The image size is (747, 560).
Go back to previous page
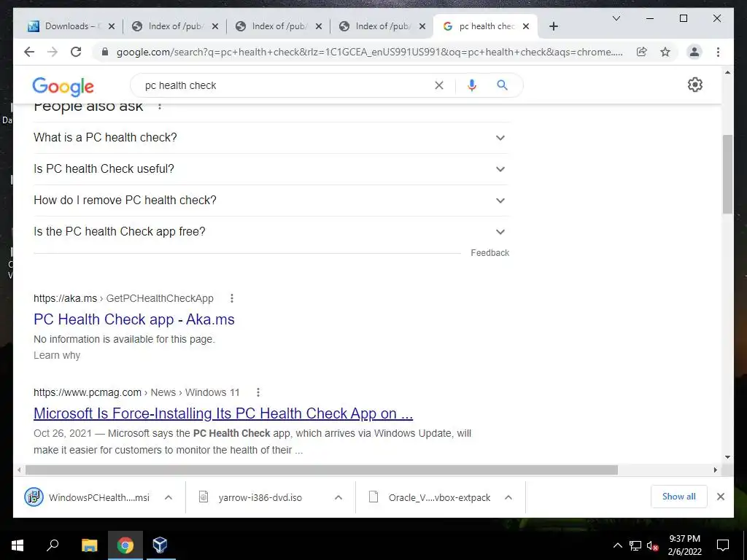coord(29,52)
